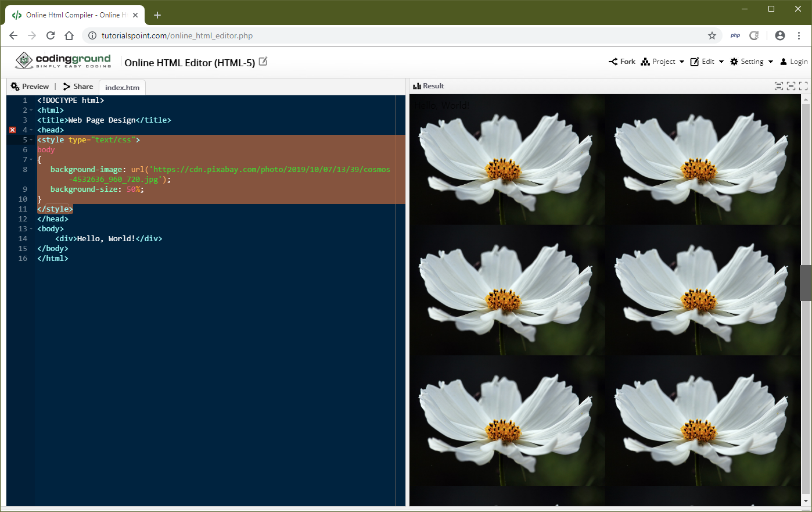Click the Result scrollbar up arrow

pos(806,99)
